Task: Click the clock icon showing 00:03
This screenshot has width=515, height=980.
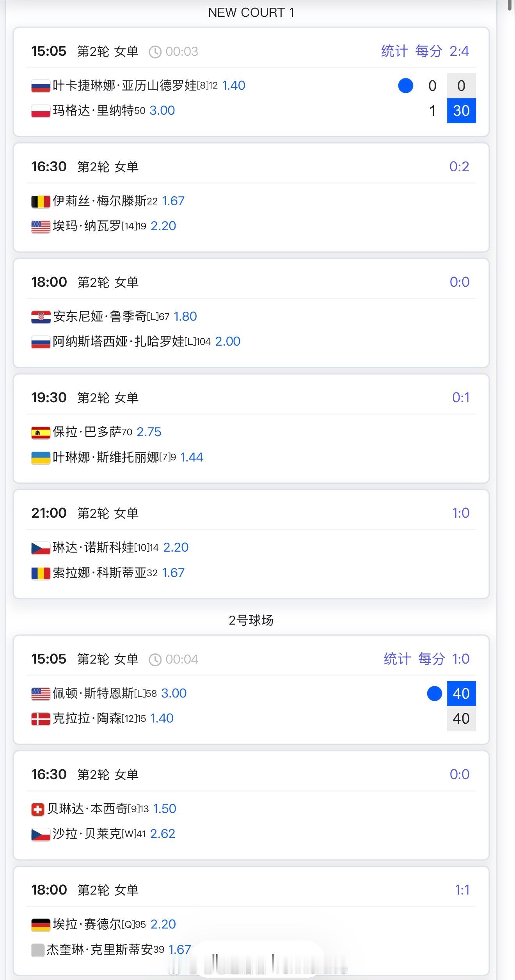Action: click(155, 51)
